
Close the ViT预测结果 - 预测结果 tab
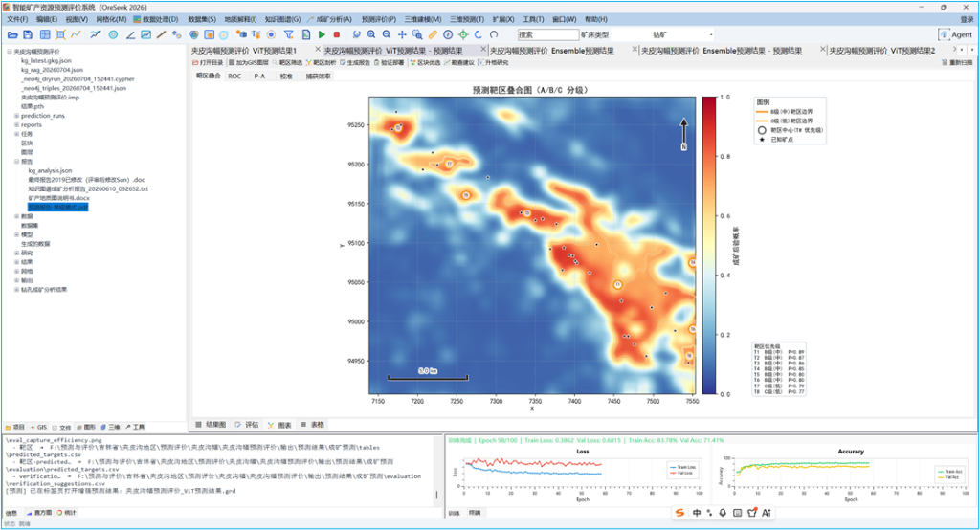click(483, 50)
